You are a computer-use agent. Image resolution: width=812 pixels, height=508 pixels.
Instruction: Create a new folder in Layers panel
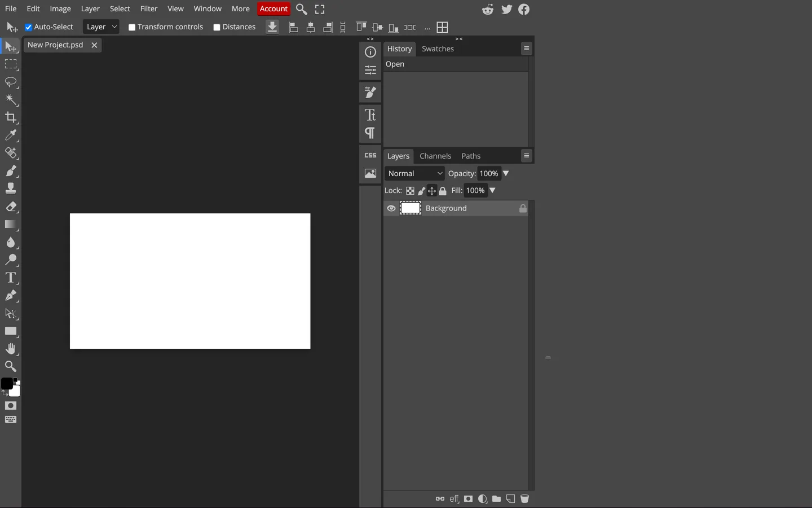tap(497, 499)
